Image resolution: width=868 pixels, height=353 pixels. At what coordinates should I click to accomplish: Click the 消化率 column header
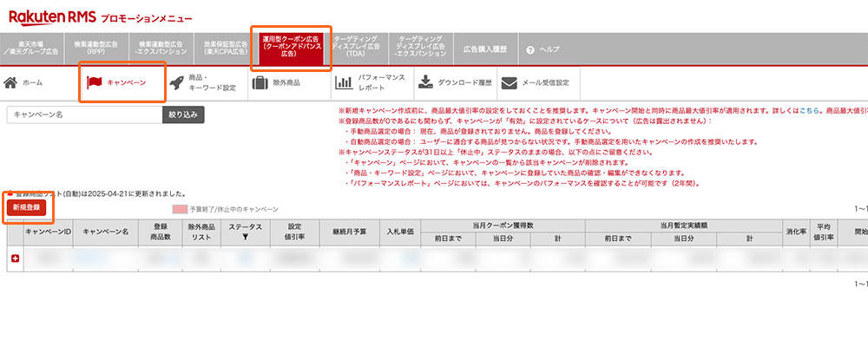(795, 232)
